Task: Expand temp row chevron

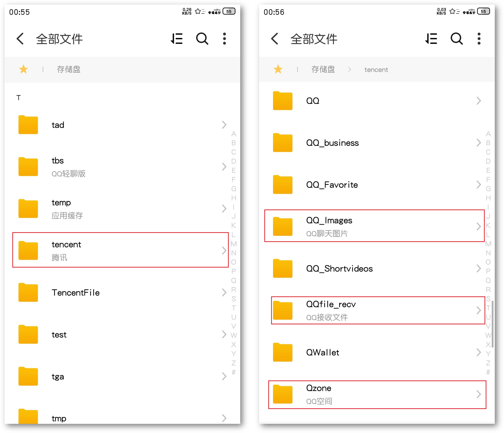Action: 224,208
